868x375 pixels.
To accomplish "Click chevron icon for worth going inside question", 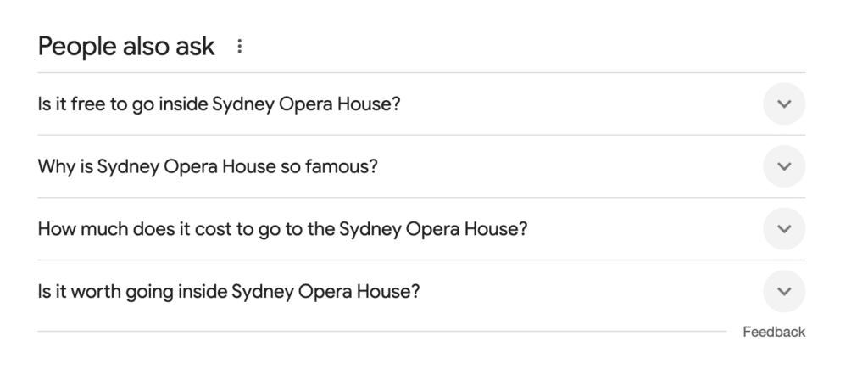I will [784, 291].
